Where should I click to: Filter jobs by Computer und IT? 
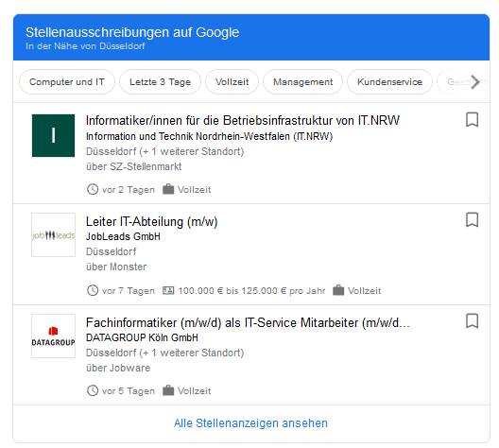(x=67, y=82)
